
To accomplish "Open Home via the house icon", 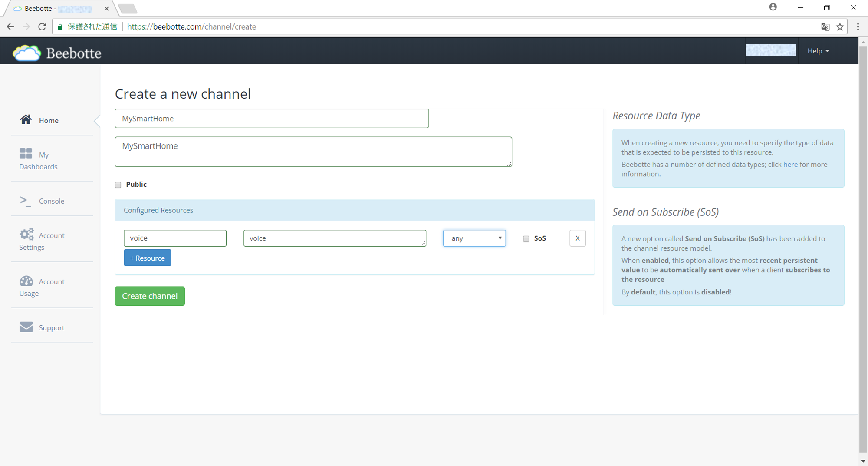I will [26, 119].
